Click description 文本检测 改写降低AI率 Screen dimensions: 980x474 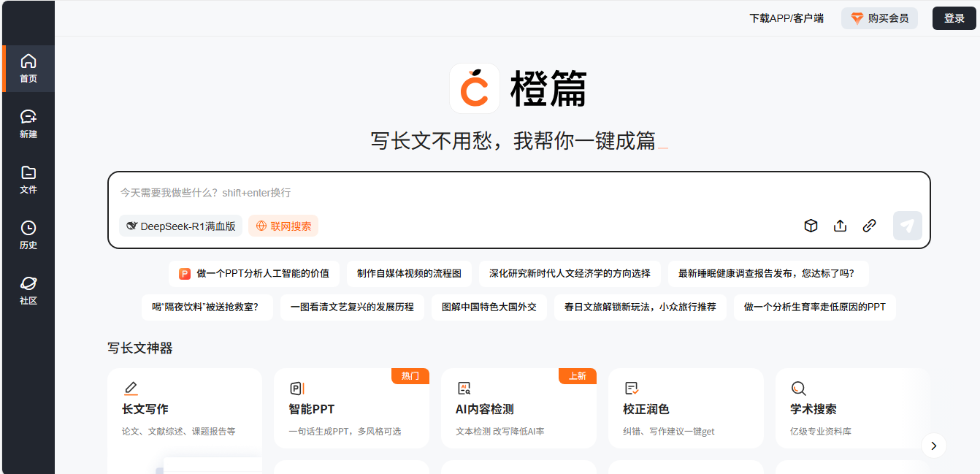point(499,432)
